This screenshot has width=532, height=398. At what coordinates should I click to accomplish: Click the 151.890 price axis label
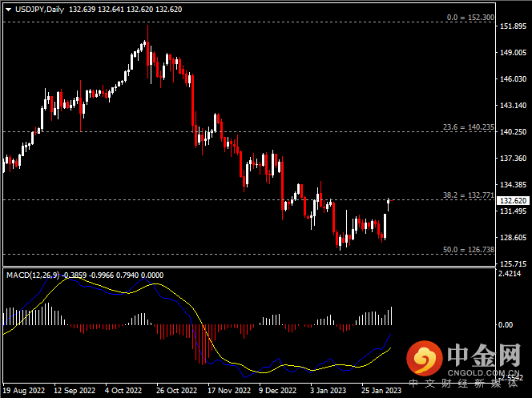pyautogui.click(x=512, y=27)
